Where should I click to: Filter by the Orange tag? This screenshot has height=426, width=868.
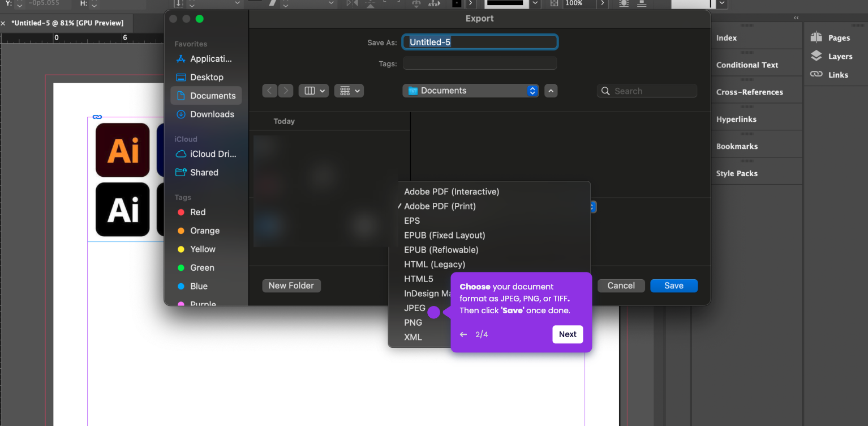(x=206, y=231)
